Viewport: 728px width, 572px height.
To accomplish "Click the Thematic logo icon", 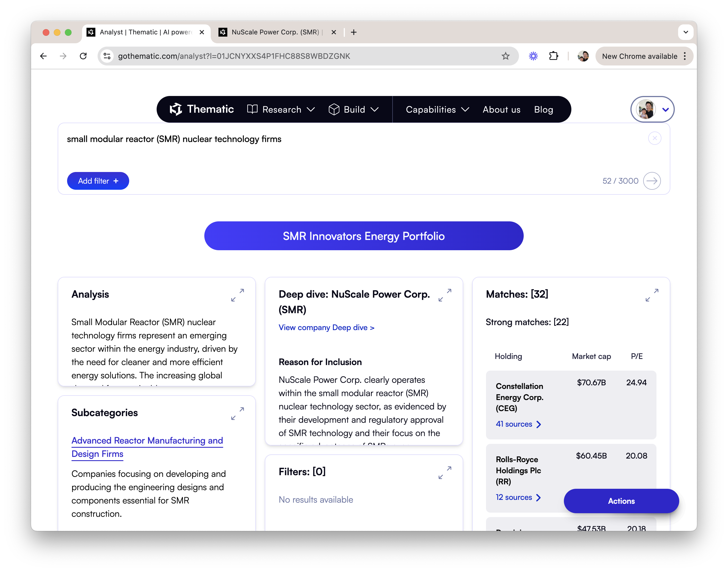I will click(175, 110).
